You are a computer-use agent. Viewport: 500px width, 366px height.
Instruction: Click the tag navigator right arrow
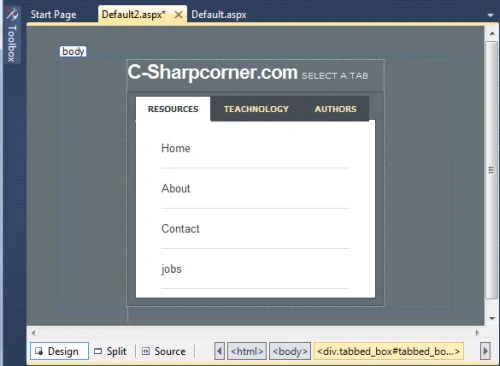coord(485,351)
